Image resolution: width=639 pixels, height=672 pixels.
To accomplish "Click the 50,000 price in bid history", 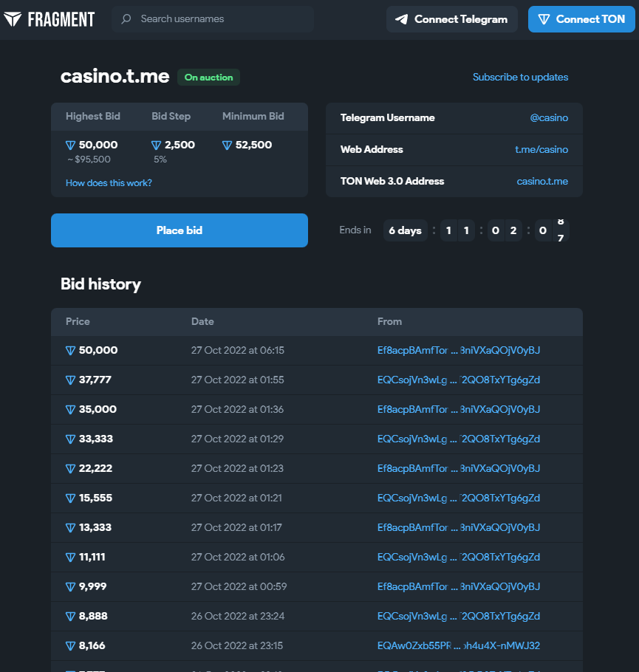I will click(x=98, y=351).
